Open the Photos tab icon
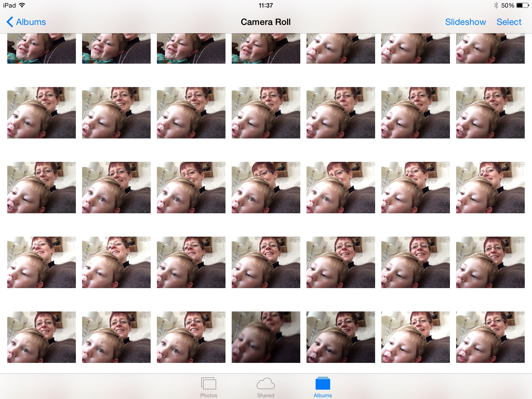The image size is (532, 399). [208, 383]
